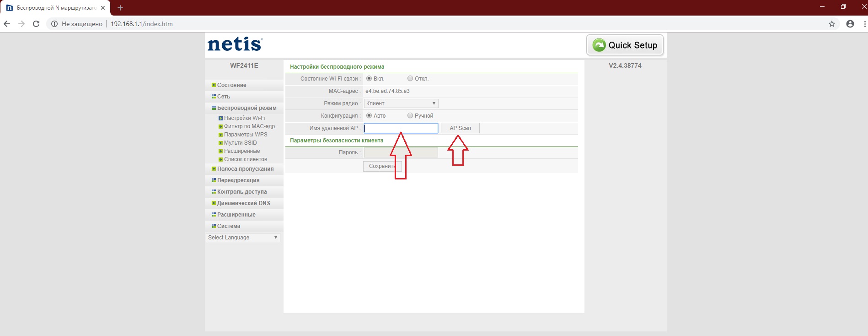Screen dimensions: 868x336
Task: Click the icon beside Фильтр по MAC-адр.
Action: (x=220, y=126)
